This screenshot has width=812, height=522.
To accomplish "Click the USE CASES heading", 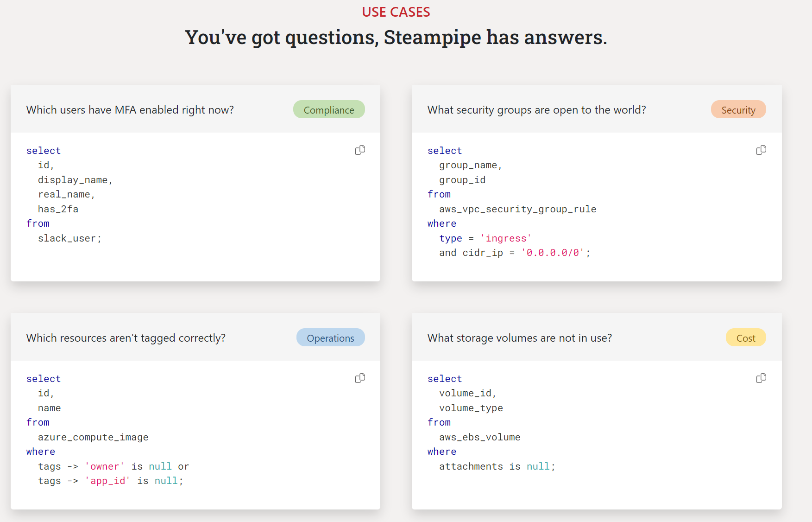I will click(396, 12).
